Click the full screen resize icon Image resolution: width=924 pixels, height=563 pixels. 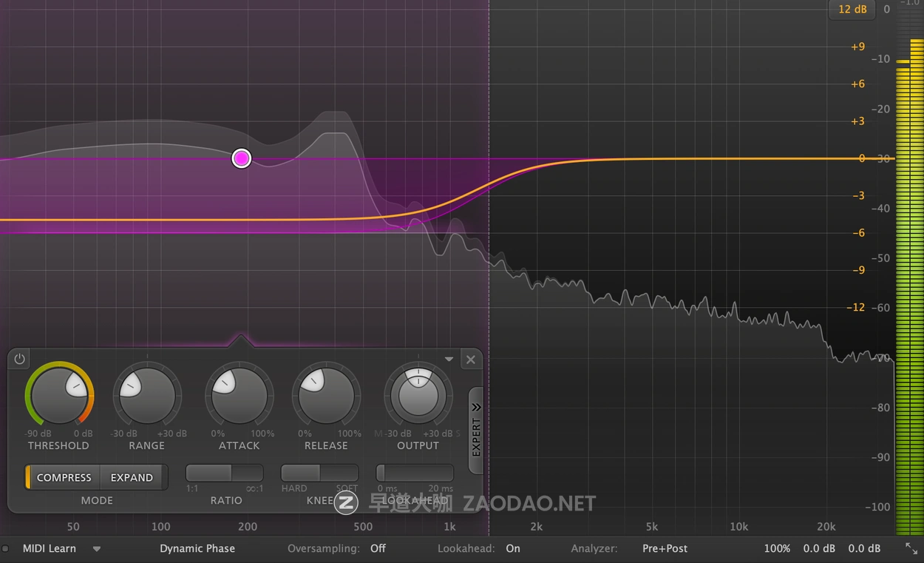coord(911,548)
